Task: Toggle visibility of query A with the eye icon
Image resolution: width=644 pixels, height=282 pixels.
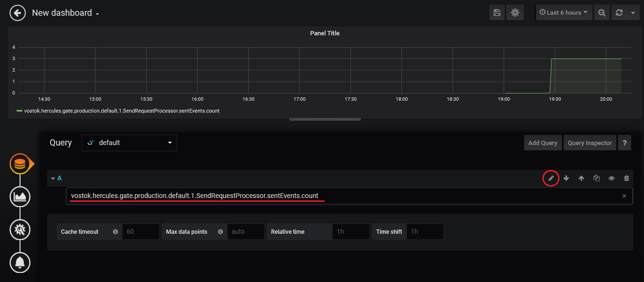Action: 612,178
